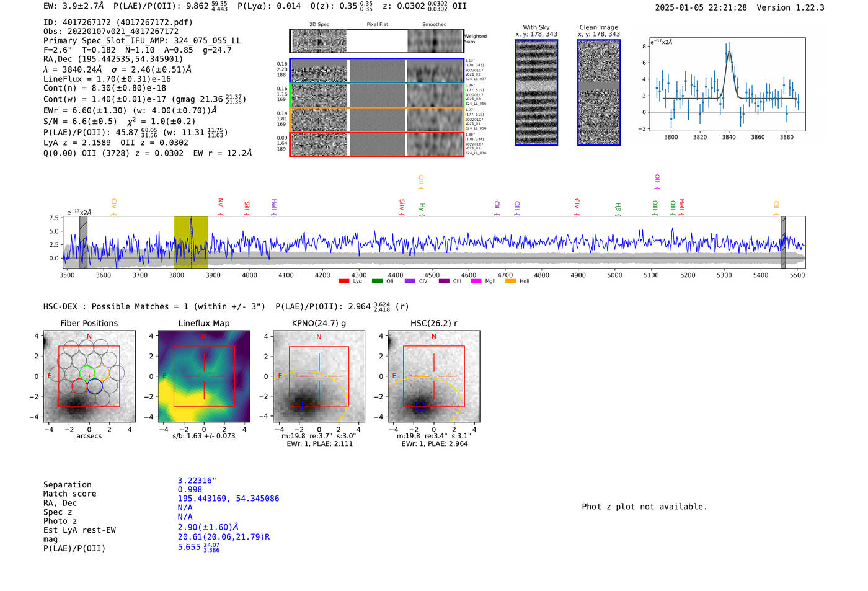The width and height of the screenshot is (868, 591).
Task: Select the red HeII marker near 5180
Action: [x=681, y=207]
